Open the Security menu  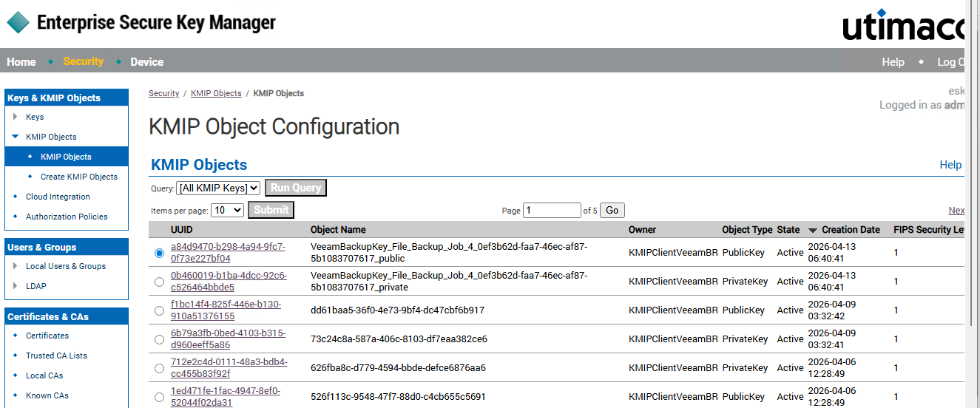point(84,61)
